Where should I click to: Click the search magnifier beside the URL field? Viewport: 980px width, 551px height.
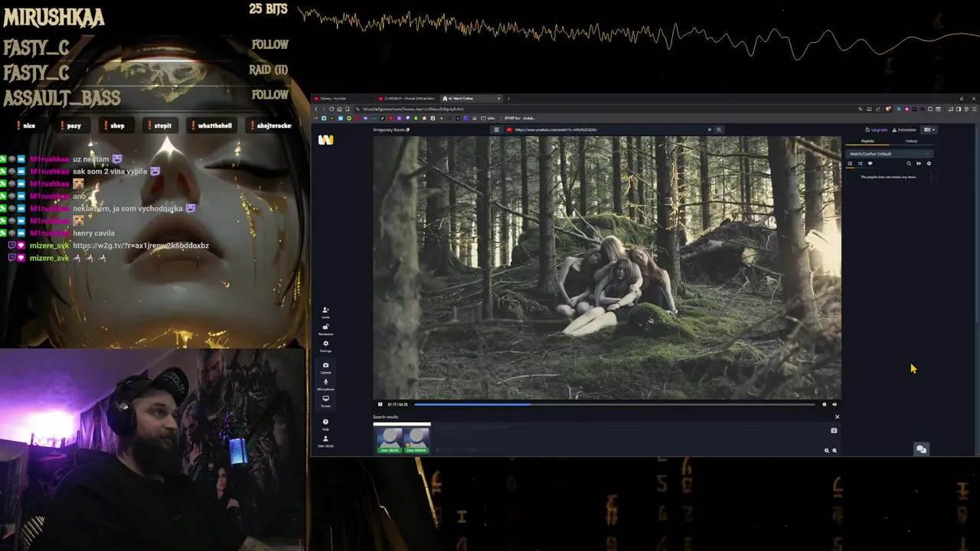[718, 130]
